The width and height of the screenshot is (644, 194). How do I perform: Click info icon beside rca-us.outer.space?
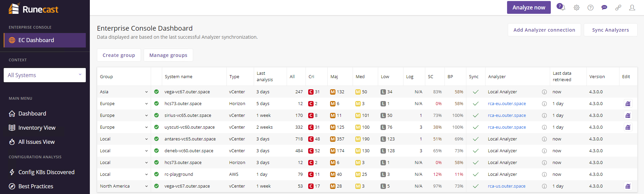[x=544, y=186]
